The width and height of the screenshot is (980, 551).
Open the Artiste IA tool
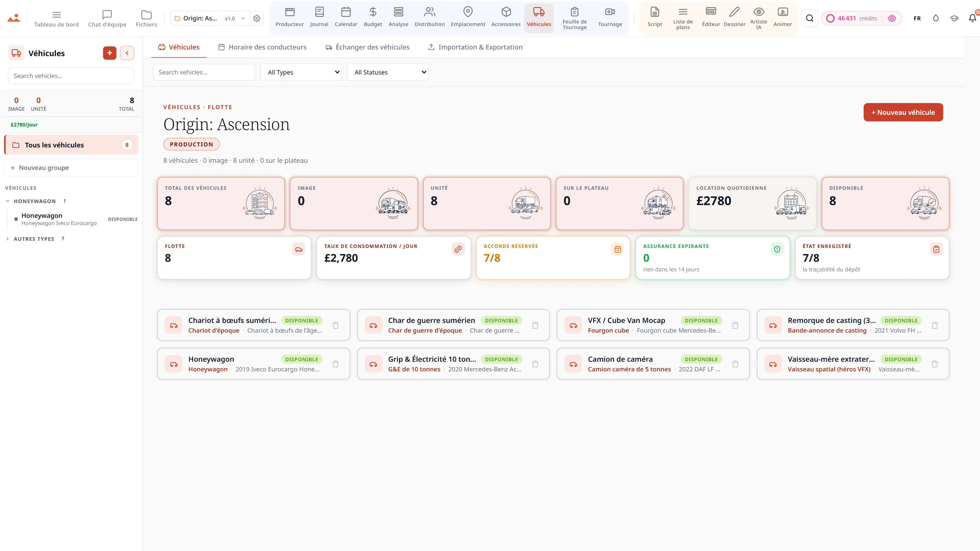(758, 18)
